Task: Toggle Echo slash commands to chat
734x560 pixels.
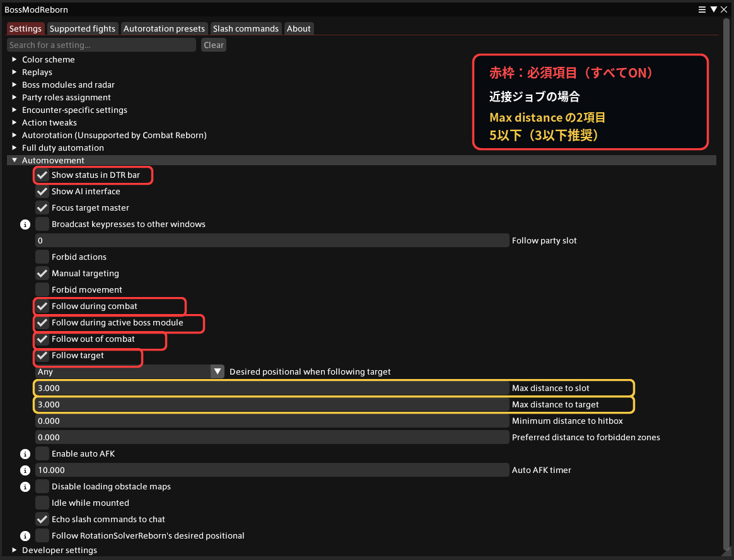Action: coord(42,519)
